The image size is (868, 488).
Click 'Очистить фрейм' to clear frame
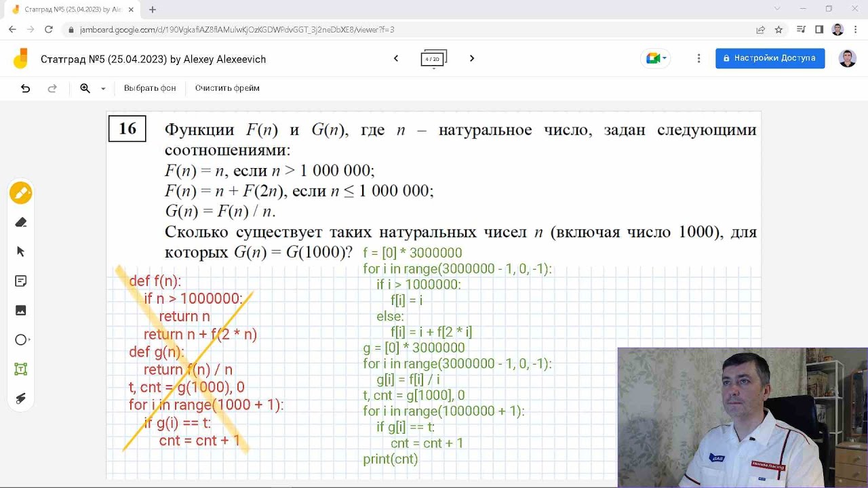(x=227, y=88)
